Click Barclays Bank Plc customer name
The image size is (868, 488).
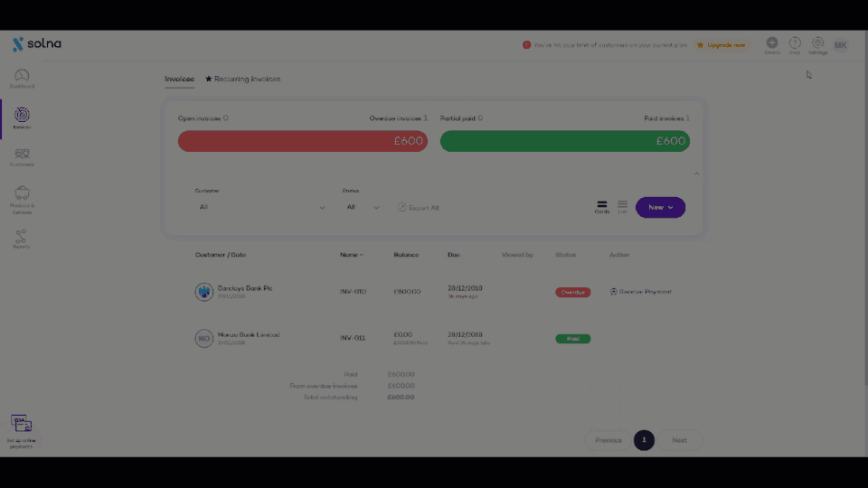point(245,288)
